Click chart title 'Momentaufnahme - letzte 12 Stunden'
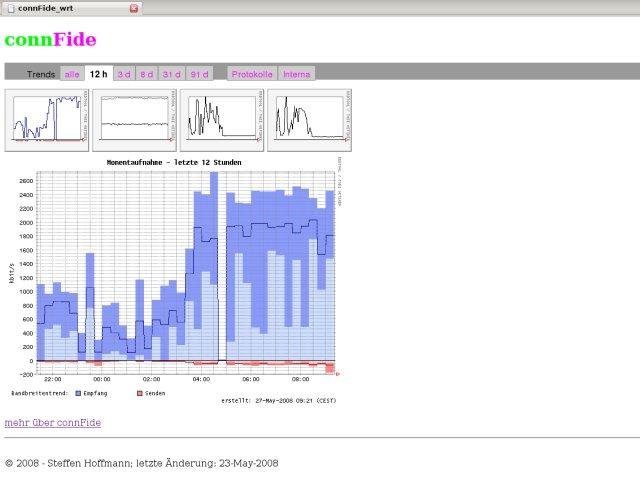The image size is (640, 480). (174, 162)
